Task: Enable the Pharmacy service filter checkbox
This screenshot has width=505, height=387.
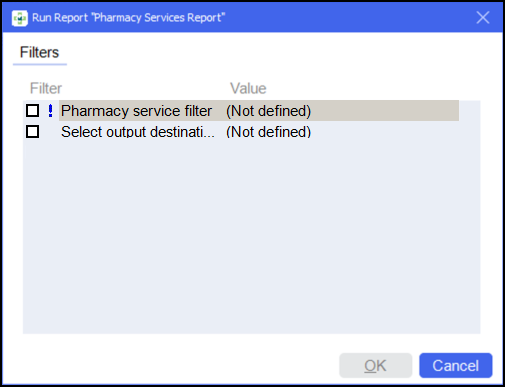Action: (32, 111)
